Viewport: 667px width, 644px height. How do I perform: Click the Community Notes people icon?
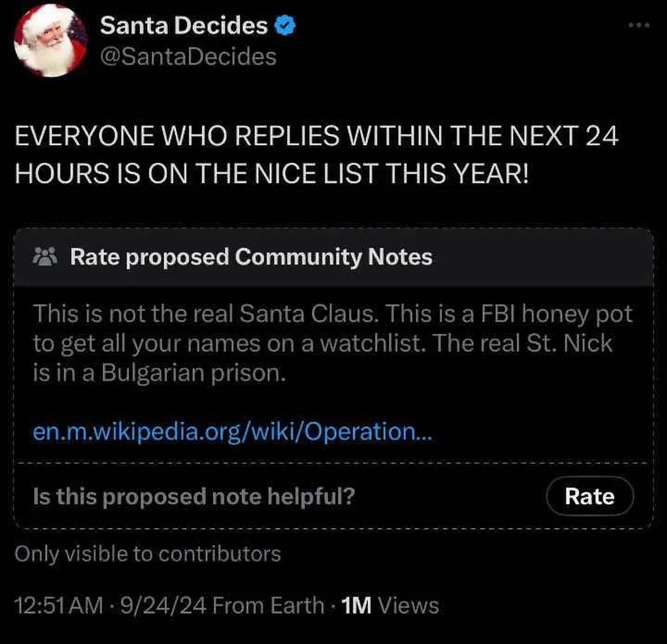45,257
